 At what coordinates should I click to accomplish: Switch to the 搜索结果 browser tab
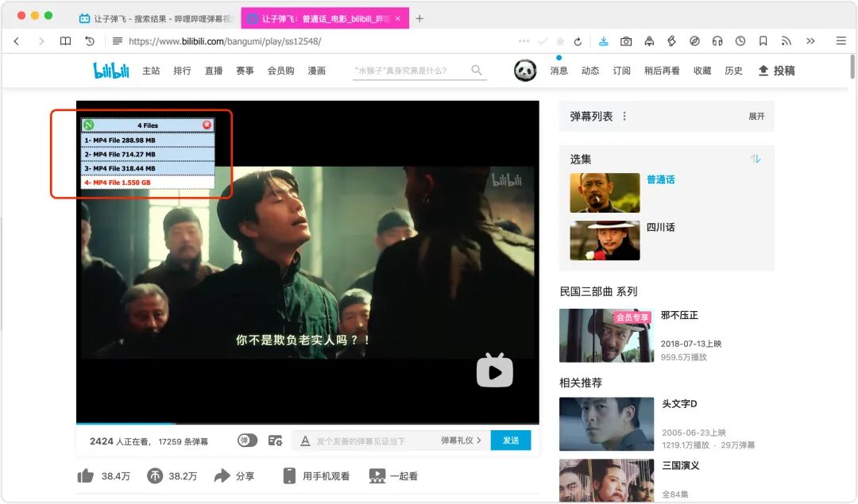click(155, 18)
